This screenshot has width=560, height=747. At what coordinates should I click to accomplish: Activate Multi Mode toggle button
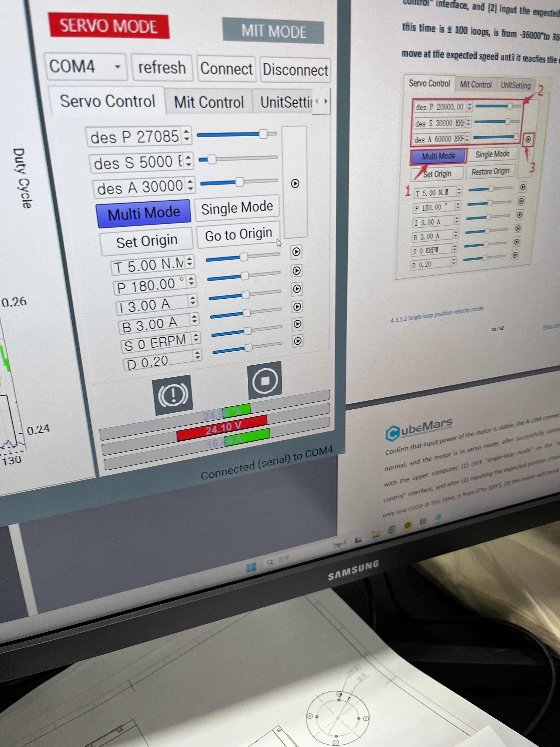(x=144, y=214)
